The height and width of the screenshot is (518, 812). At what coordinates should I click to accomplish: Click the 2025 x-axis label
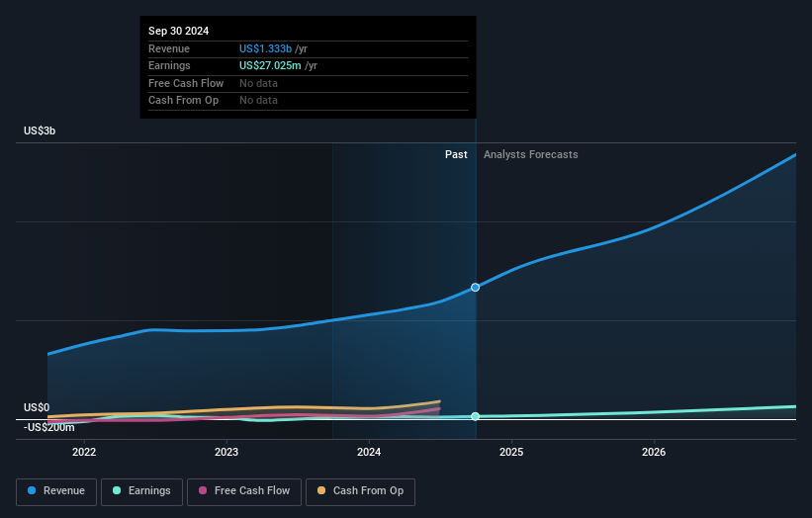511,453
